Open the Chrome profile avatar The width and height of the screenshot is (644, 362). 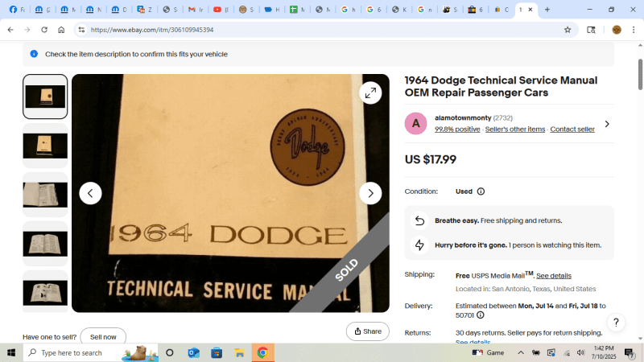coord(616,30)
